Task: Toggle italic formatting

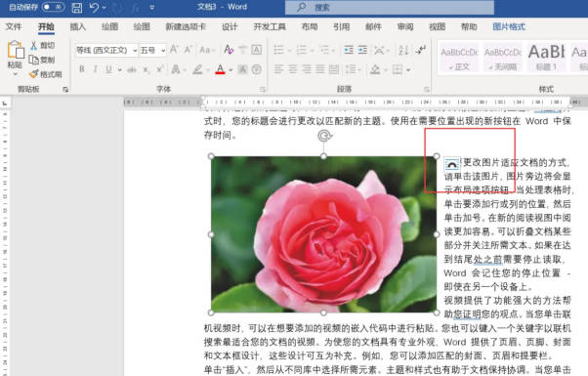Action: click(x=96, y=69)
